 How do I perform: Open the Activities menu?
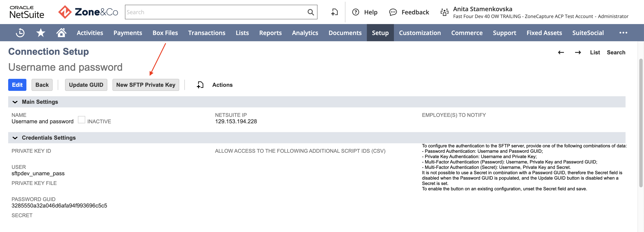[90, 33]
